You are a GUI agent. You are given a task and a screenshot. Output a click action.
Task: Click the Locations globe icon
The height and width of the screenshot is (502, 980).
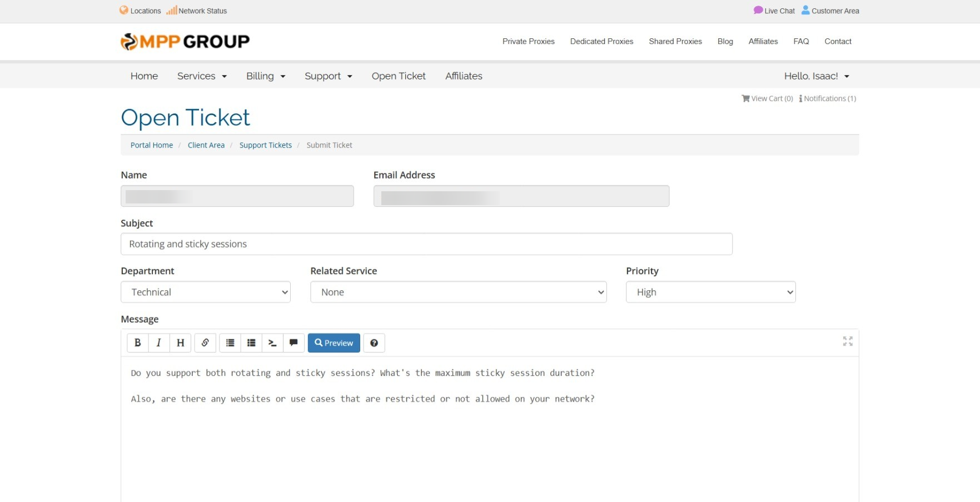point(124,10)
